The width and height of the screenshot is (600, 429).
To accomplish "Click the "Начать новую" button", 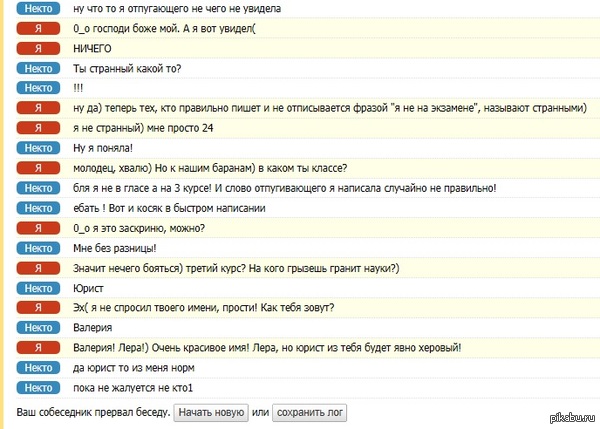I will (x=210, y=412).
